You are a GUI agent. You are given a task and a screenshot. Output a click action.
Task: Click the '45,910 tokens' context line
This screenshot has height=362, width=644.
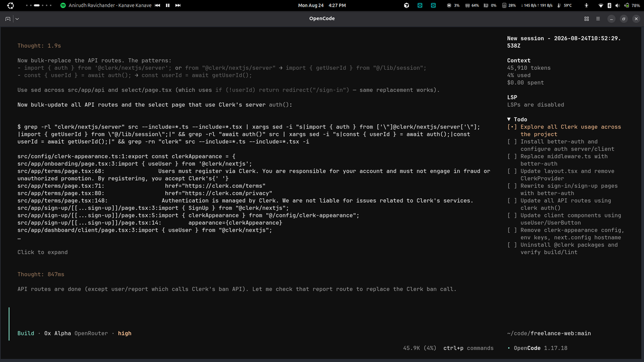pyautogui.click(x=529, y=68)
